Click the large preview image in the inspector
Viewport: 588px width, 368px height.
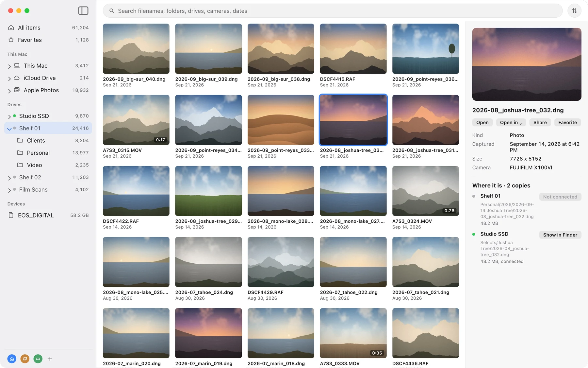click(527, 64)
